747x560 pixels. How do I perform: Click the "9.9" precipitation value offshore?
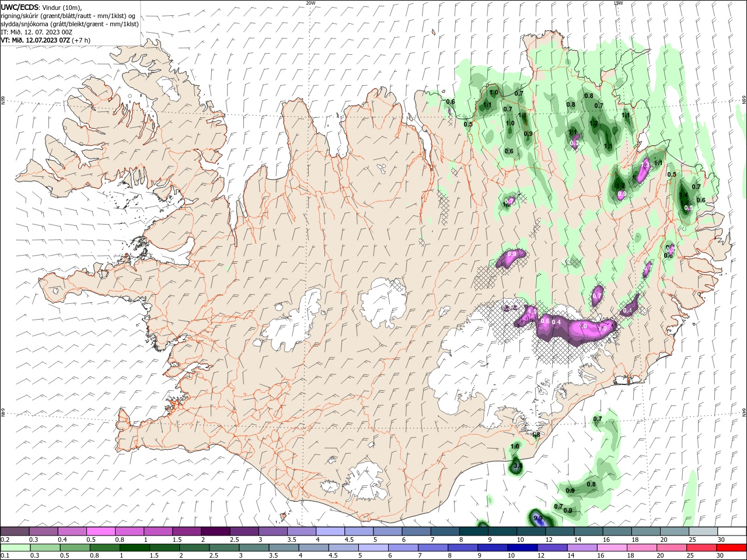[538, 518]
